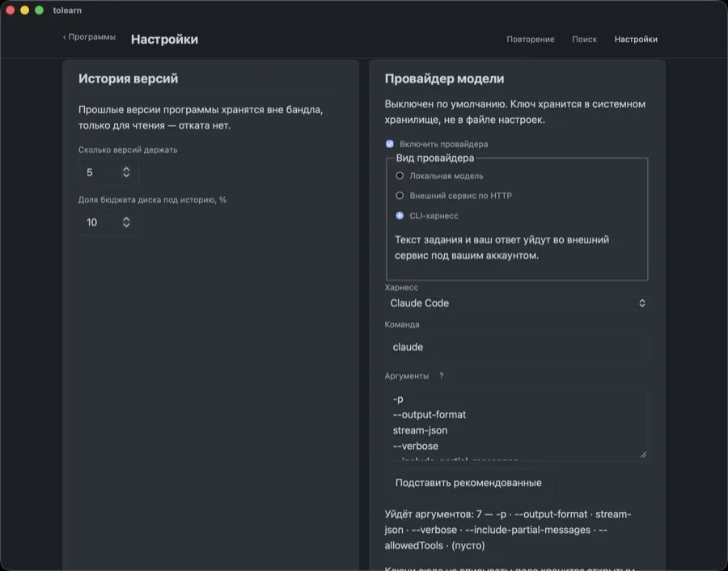Click the Команда field label
Viewport: 728px width, 571px height.
pos(401,324)
